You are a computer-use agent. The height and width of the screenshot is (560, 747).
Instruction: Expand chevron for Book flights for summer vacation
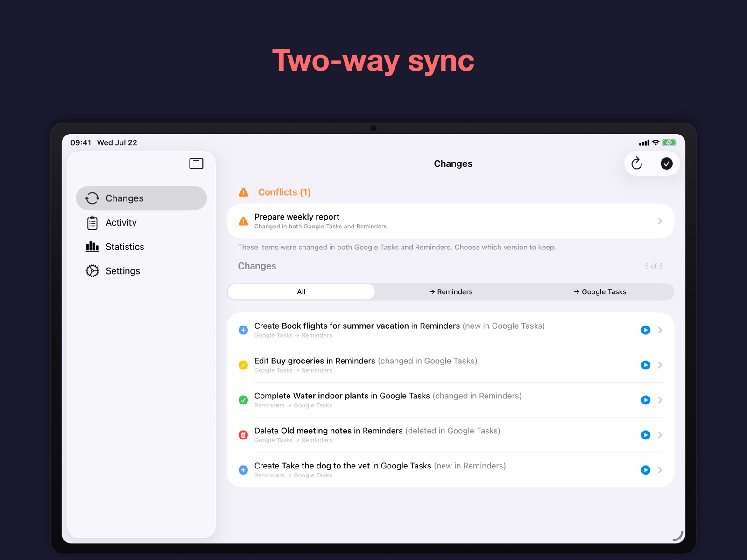[660, 330]
